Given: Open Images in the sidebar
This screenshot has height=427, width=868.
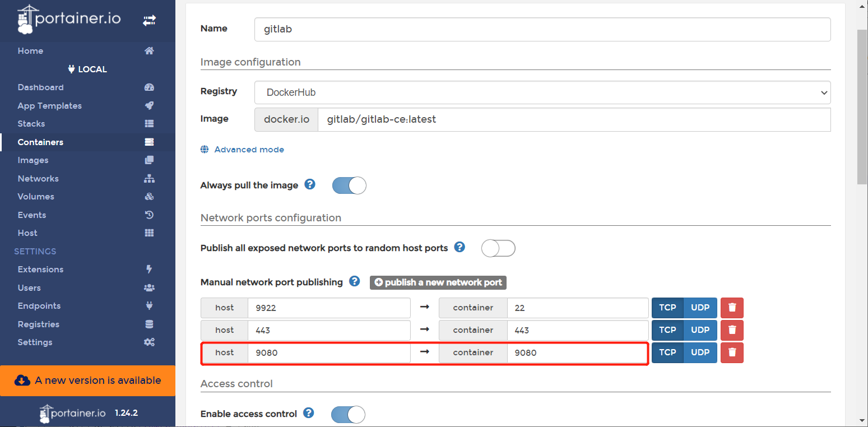Looking at the screenshot, I should click(33, 160).
